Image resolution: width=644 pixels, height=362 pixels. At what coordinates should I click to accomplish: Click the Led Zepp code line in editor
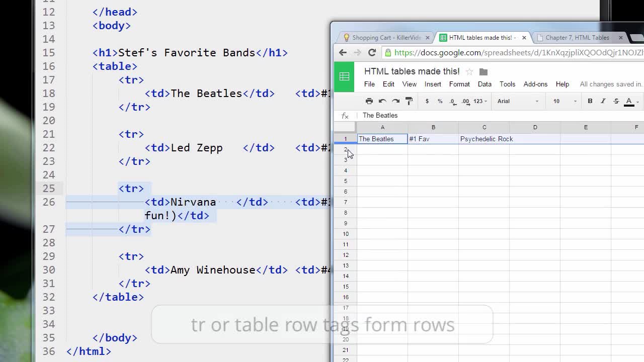[x=236, y=148]
